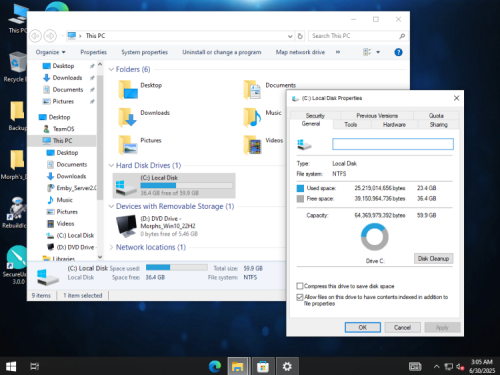500x375 pixels.
Task: Select the (C:) Local Disk drive tile
Action: [174, 185]
